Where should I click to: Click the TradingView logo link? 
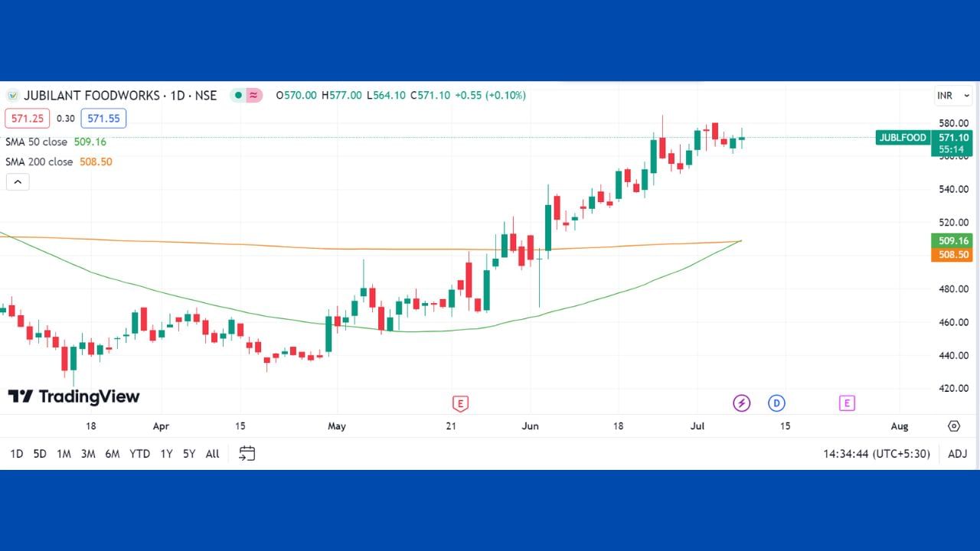[73, 396]
